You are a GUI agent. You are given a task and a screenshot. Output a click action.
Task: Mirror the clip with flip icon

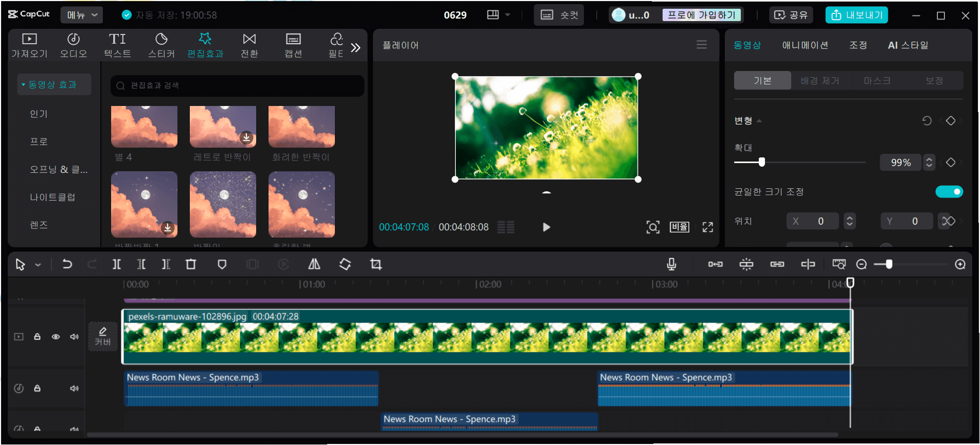[314, 264]
